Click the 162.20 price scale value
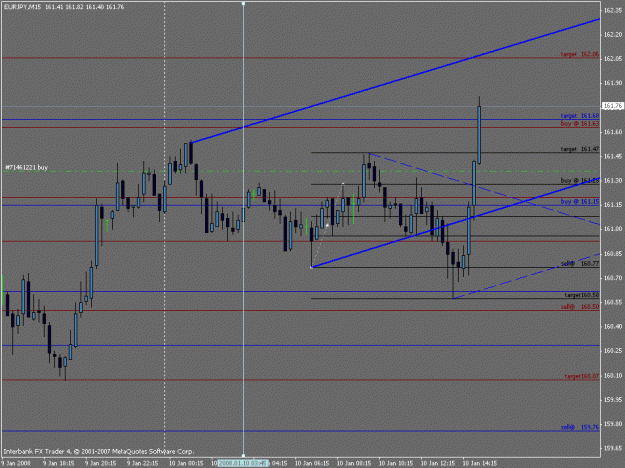The width and height of the screenshot is (625, 468). 613,35
